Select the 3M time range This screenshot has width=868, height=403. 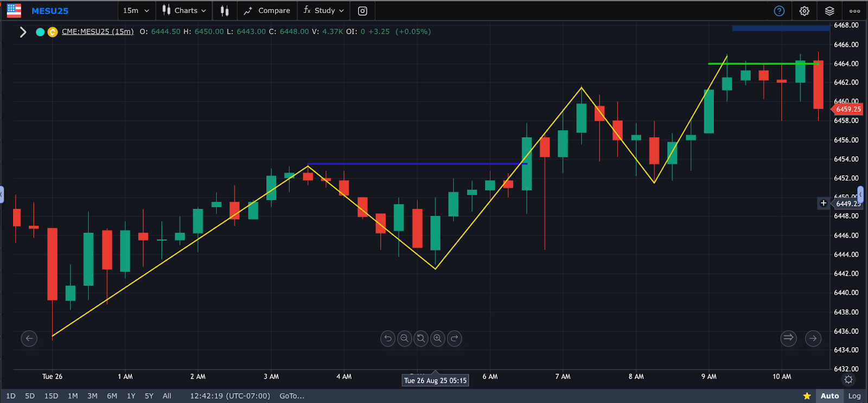(92, 396)
